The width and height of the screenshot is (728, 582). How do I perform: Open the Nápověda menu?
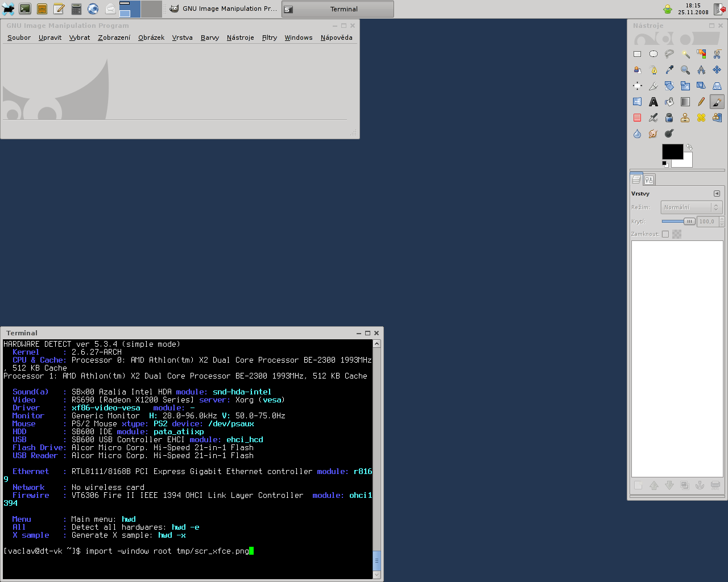click(x=336, y=38)
